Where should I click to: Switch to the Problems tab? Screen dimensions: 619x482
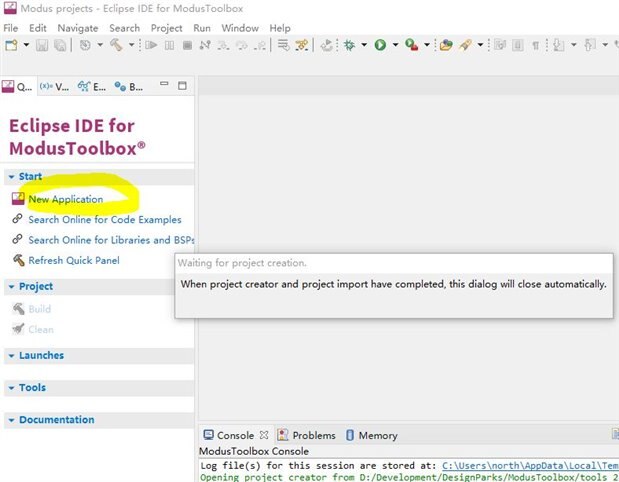[306, 435]
